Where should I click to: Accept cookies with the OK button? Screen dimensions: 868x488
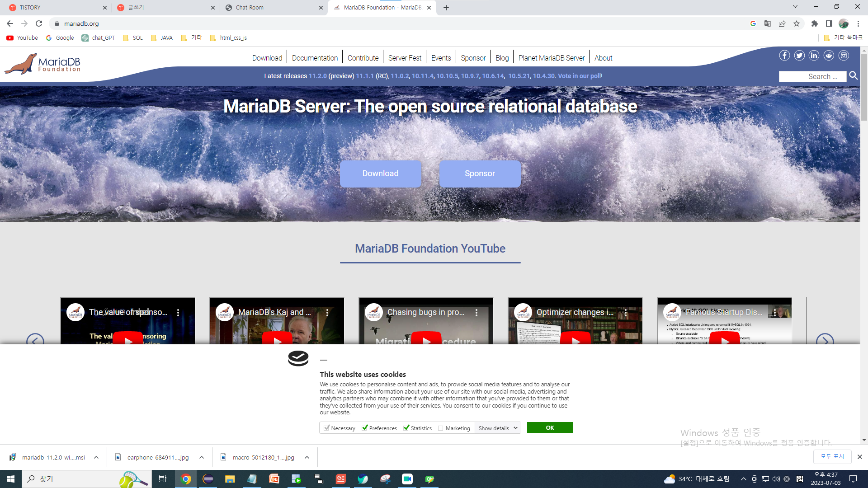click(550, 427)
